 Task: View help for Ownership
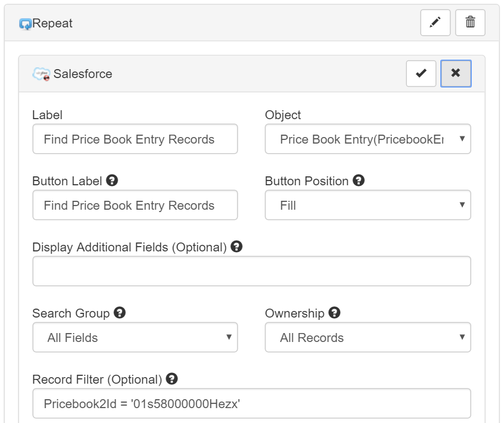click(x=334, y=313)
